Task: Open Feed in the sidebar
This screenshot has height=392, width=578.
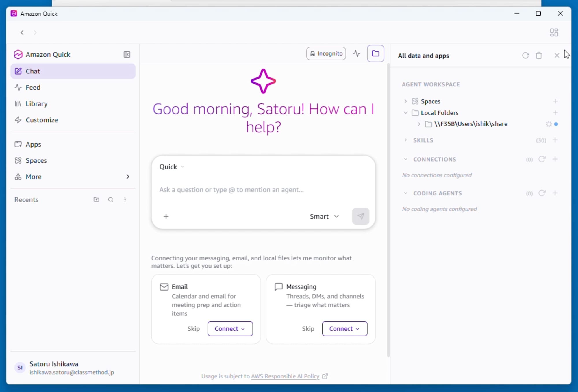Action: (73, 87)
